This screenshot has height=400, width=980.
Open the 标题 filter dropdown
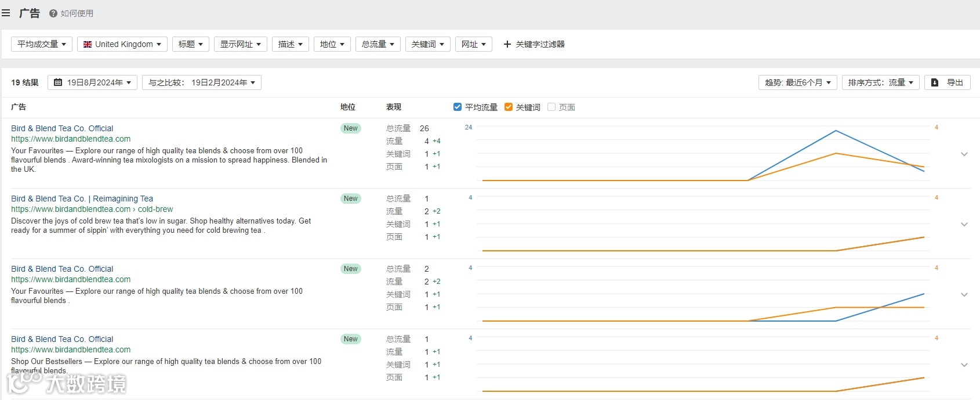tap(191, 44)
